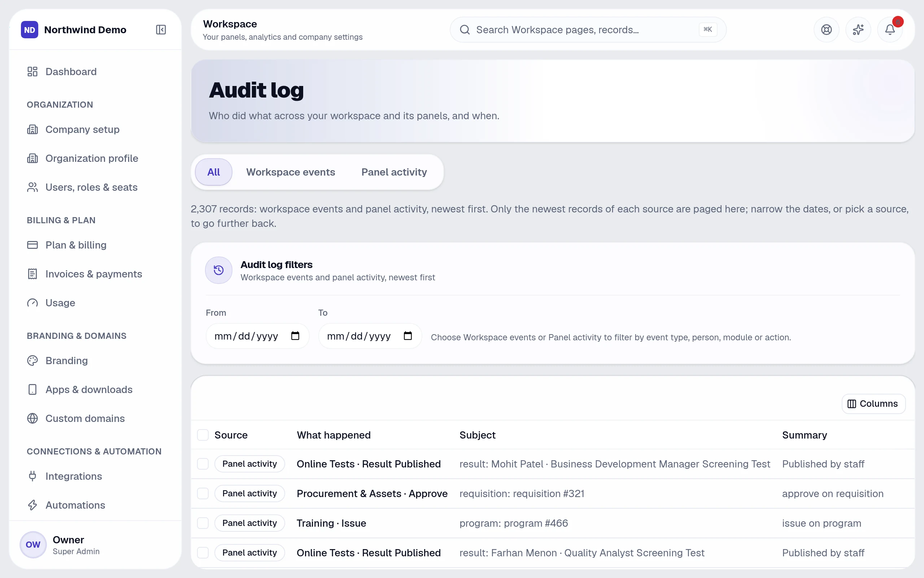Check the Farhan Menon result row checkbox

point(203,553)
